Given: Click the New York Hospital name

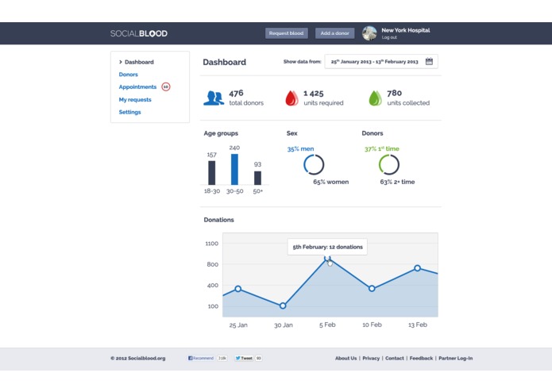Looking at the screenshot, I should 406,30.
